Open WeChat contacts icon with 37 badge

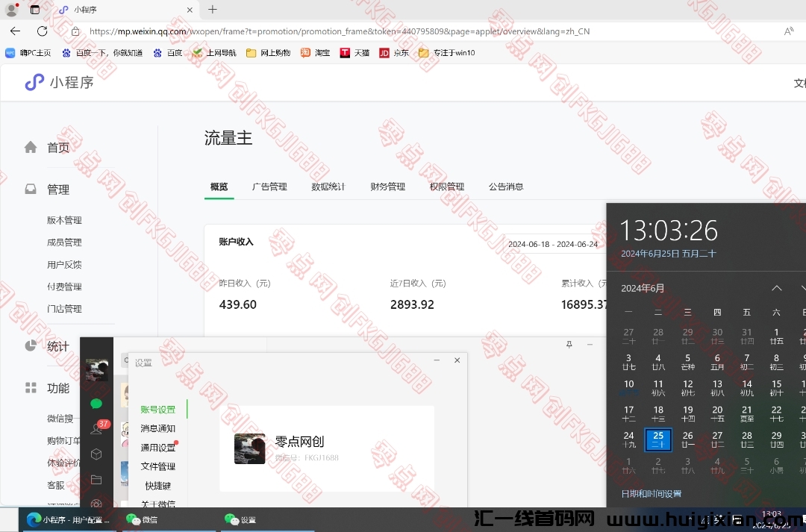(x=96, y=428)
